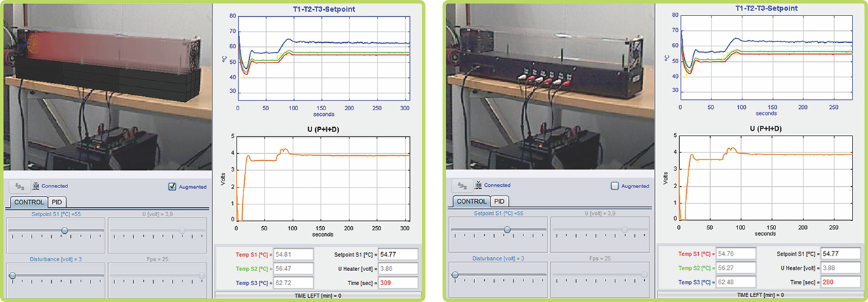Click the U Heater field reading 3.86
868x302 pixels.
point(398,268)
